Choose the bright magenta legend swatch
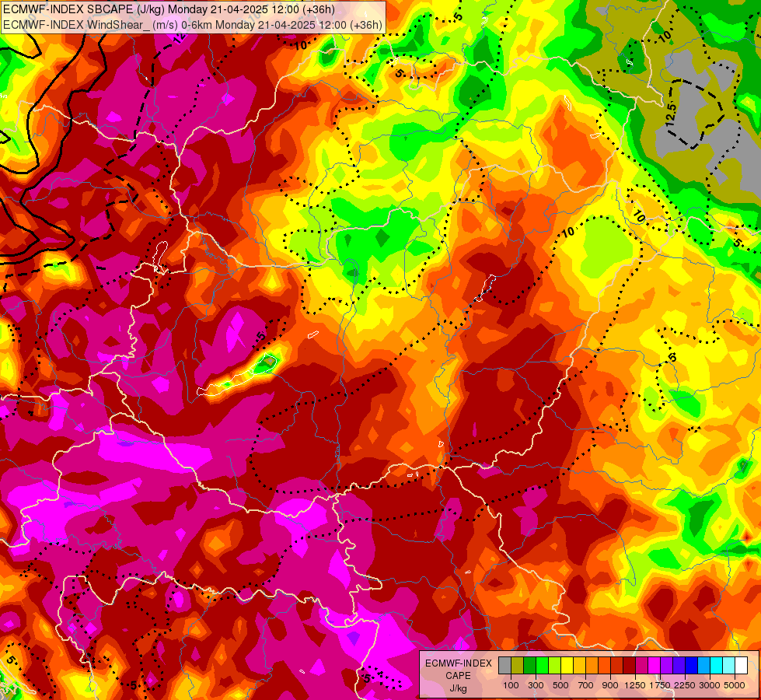The image size is (761, 700). (655, 665)
